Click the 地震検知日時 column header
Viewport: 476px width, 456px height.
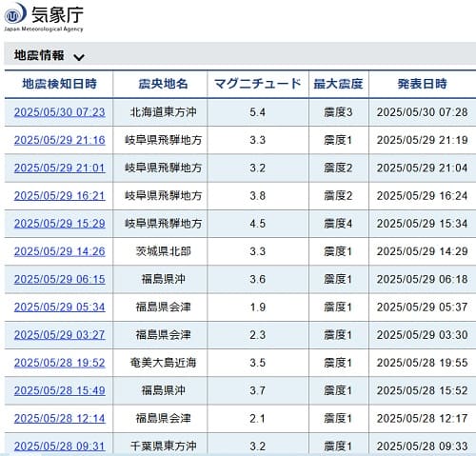(x=59, y=84)
